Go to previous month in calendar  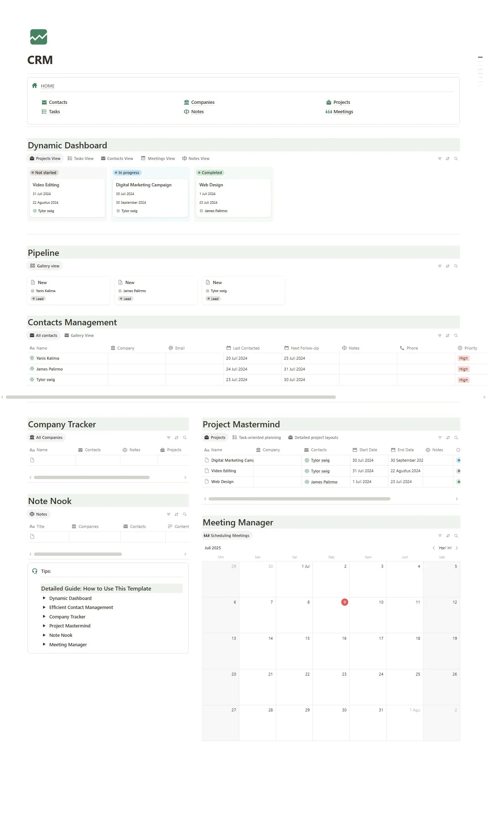tap(433, 548)
